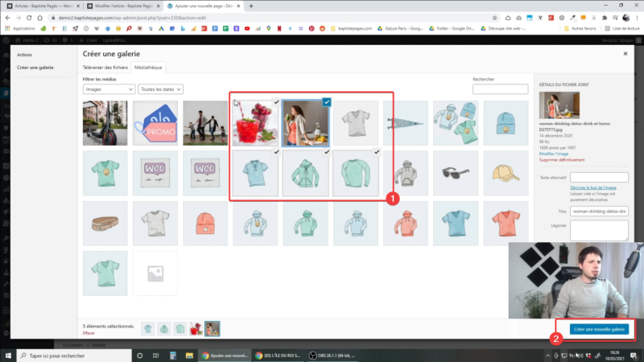The height and width of the screenshot is (362, 644).
Task: Open Applications bookmarks shortcut
Action: click(19, 28)
